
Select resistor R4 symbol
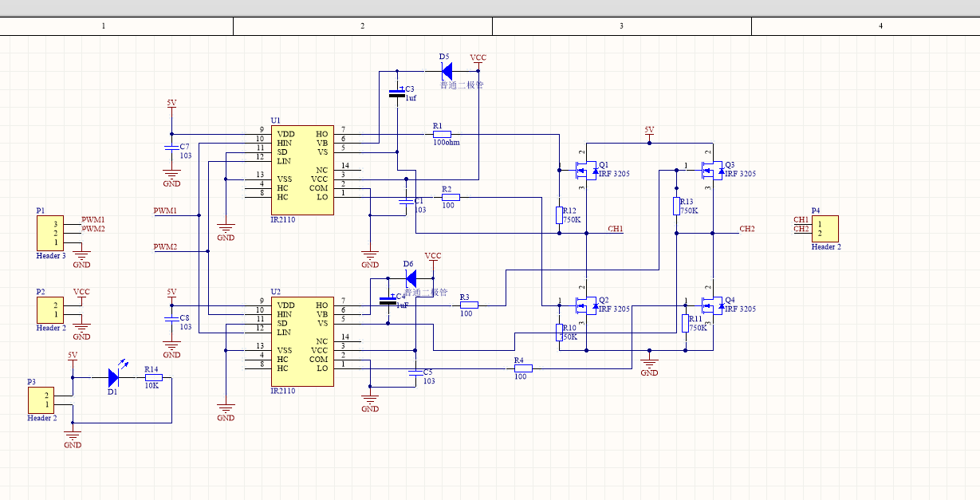(x=522, y=368)
